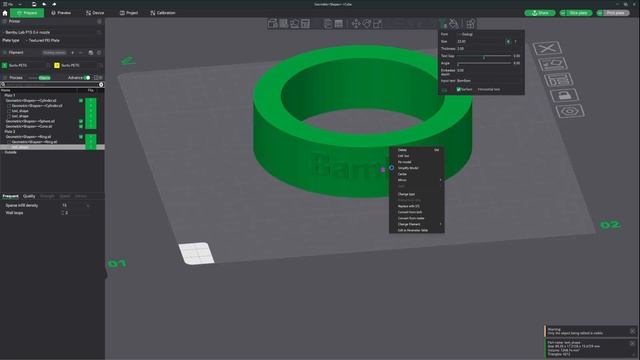The image size is (640, 360).
Task: Click auto-orient icon on plate 2
Action: tap(552, 64)
